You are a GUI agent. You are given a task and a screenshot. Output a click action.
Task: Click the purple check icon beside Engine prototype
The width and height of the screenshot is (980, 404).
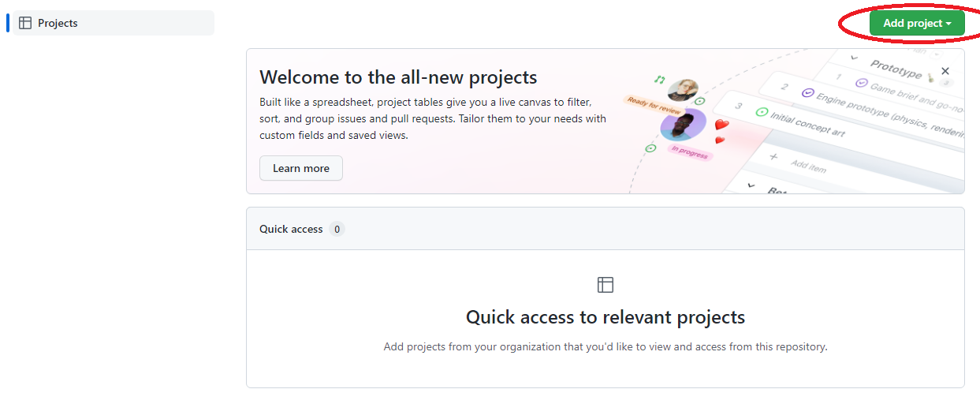click(807, 92)
